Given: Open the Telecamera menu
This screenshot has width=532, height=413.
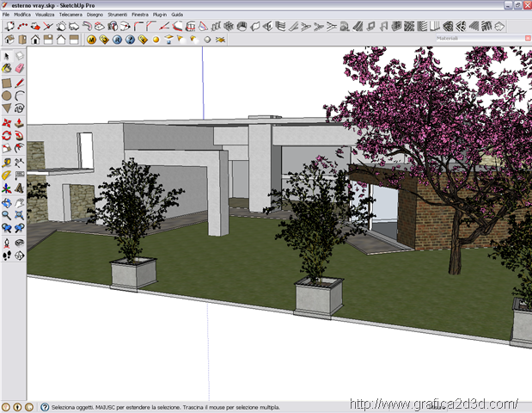Looking at the screenshot, I should pyautogui.click(x=70, y=15).
